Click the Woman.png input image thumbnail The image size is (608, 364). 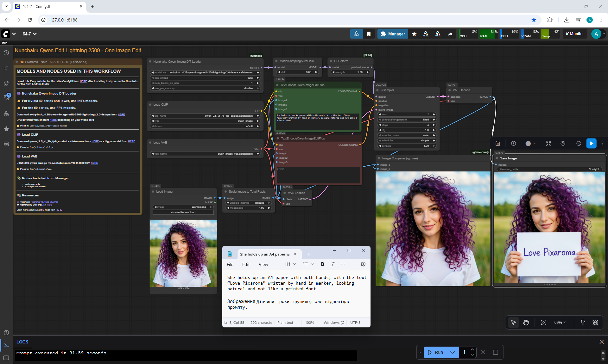click(183, 253)
